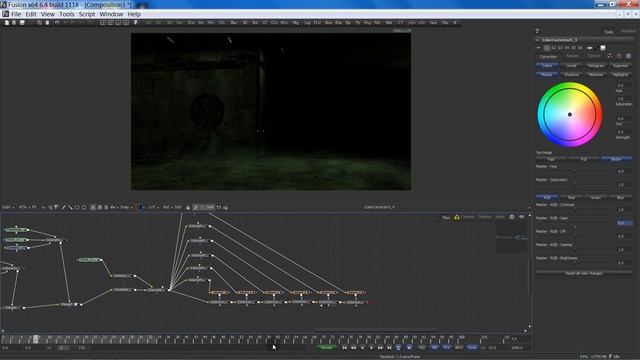Switch to the Options tab
Image resolution: width=640 pixels, height=360 pixels.
click(x=594, y=56)
